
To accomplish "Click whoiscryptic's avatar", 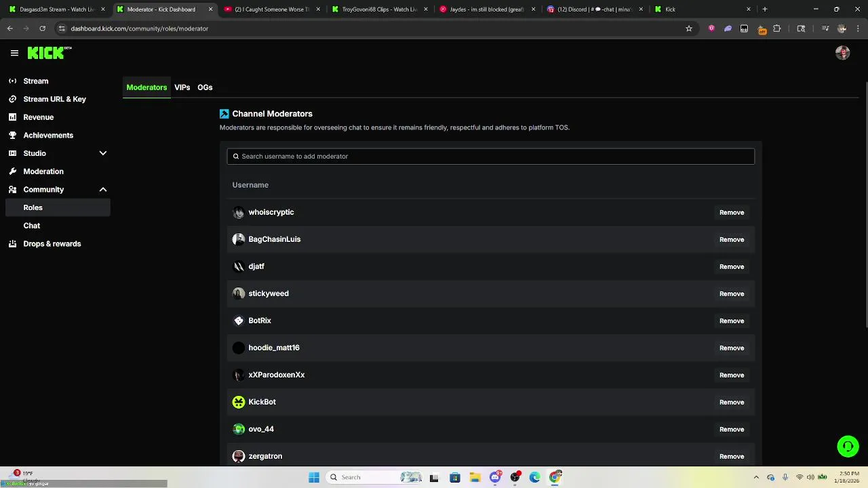I will [239, 212].
